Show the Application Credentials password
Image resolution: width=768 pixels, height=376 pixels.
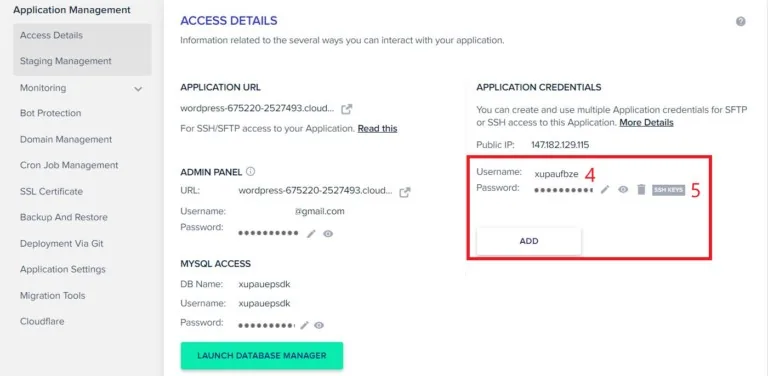pos(623,189)
